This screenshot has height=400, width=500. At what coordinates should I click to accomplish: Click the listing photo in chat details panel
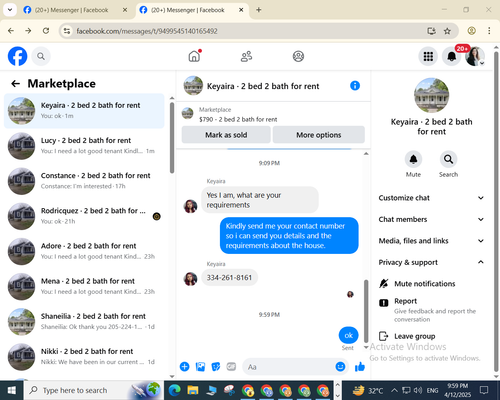click(x=431, y=95)
